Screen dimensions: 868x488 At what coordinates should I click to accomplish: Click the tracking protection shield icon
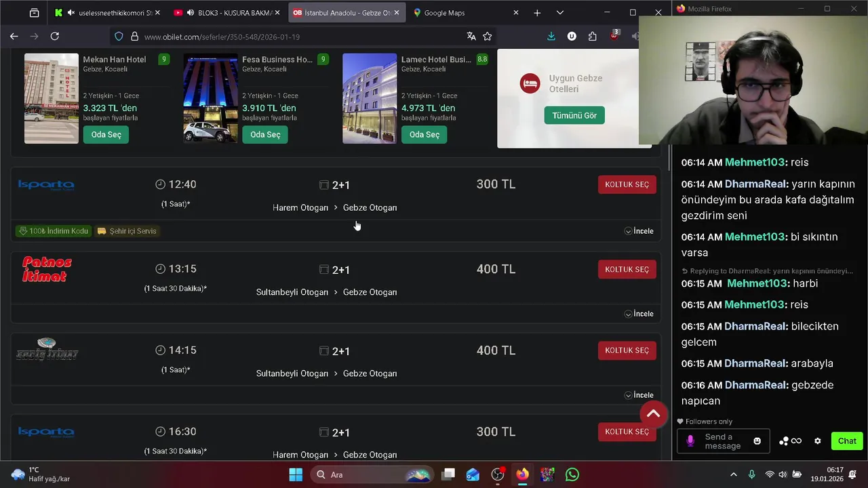pyautogui.click(x=119, y=37)
